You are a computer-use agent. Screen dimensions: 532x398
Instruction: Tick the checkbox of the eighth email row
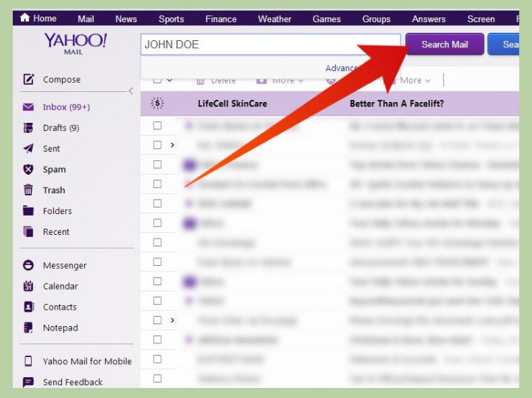[157, 262]
